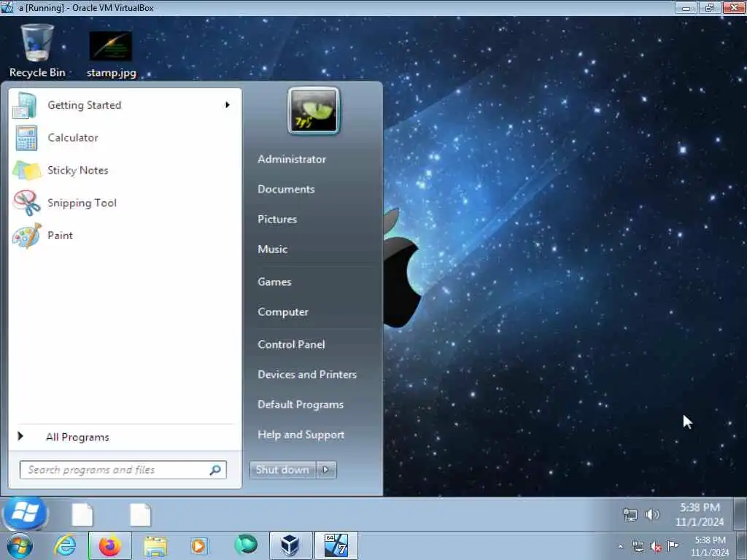Select the Recycle Bin desktop icon
The width and height of the screenshot is (747, 560).
click(37, 51)
